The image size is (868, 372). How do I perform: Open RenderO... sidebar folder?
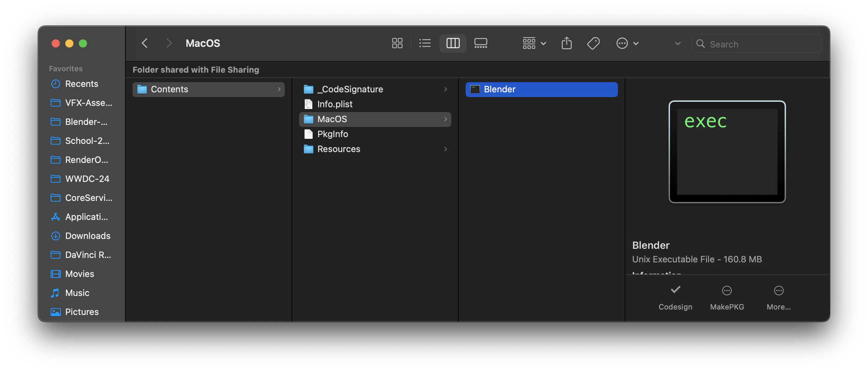click(x=82, y=160)
